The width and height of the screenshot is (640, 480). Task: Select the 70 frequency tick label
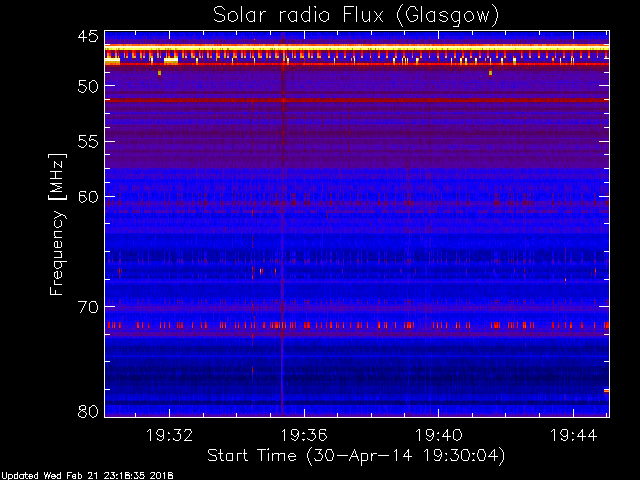[x=88, y=307]
